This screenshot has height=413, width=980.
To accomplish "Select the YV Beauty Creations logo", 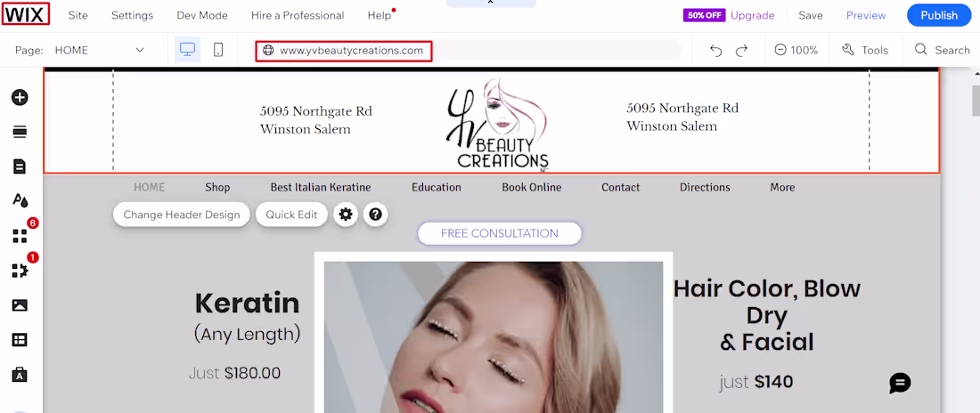I will (x=497, y=124).
